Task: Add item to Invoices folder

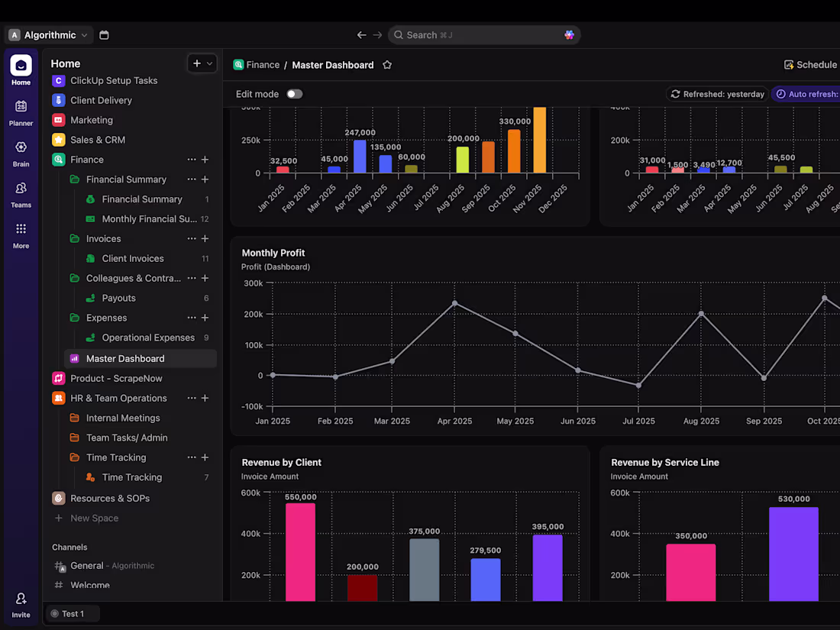Action: pos(205,238)
